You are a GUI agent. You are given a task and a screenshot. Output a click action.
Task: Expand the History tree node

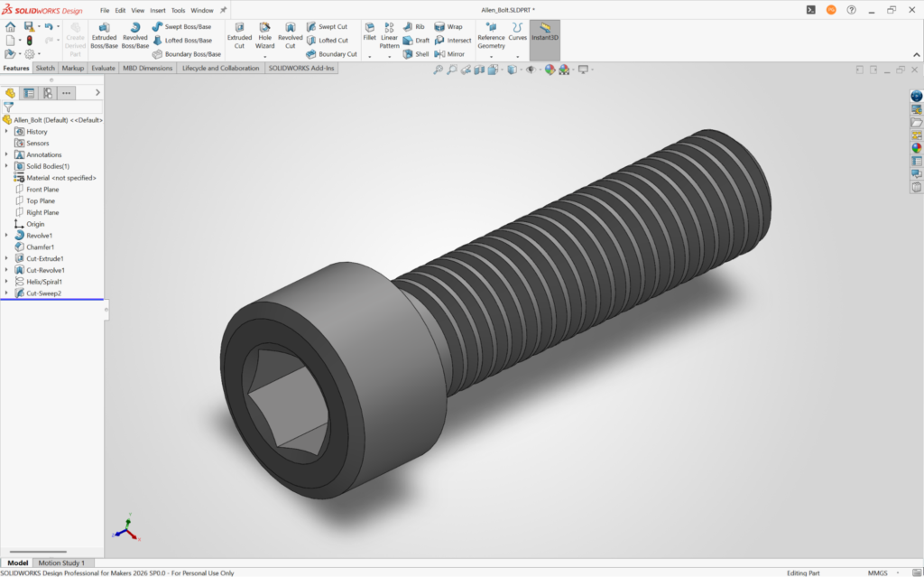(x=6, y=132)
